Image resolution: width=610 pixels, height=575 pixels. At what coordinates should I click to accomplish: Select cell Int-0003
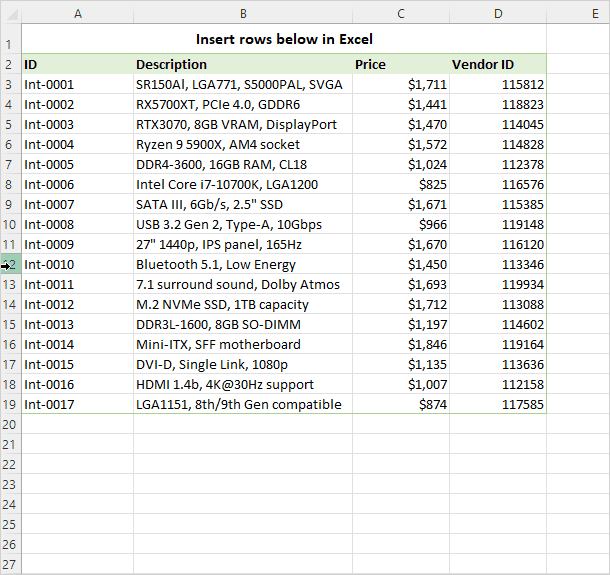tap(78, 124)
